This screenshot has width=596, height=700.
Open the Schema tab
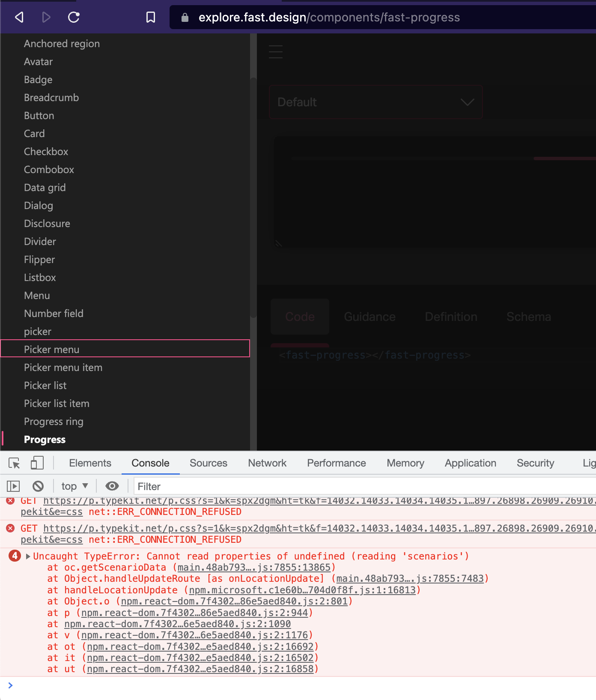coord(529,317)
